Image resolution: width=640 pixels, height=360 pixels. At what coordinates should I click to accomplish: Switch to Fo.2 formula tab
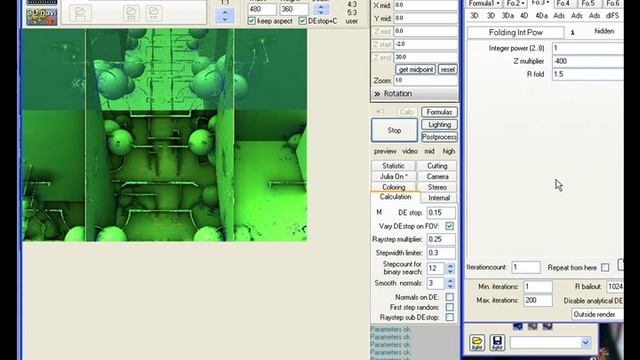515,3
